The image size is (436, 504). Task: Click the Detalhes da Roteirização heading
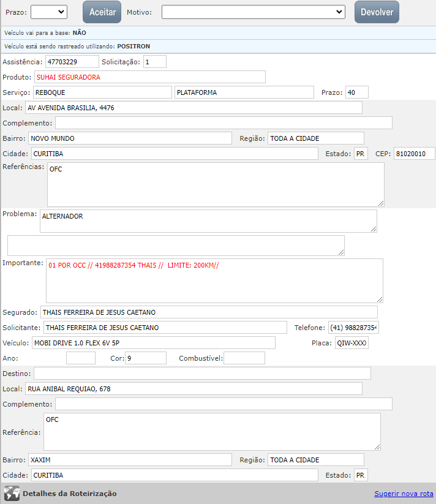pyautogui.click(x=70, y=494)
